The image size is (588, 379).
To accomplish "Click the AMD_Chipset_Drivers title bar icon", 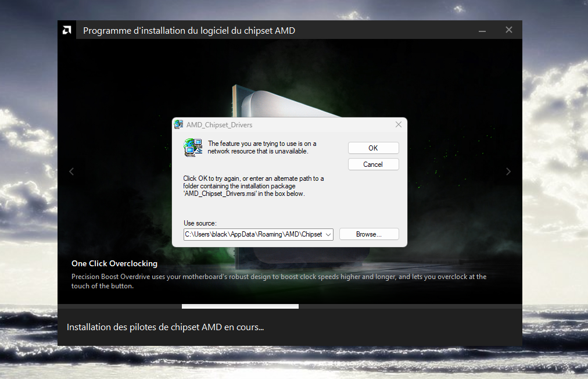I will click(179, 124).
